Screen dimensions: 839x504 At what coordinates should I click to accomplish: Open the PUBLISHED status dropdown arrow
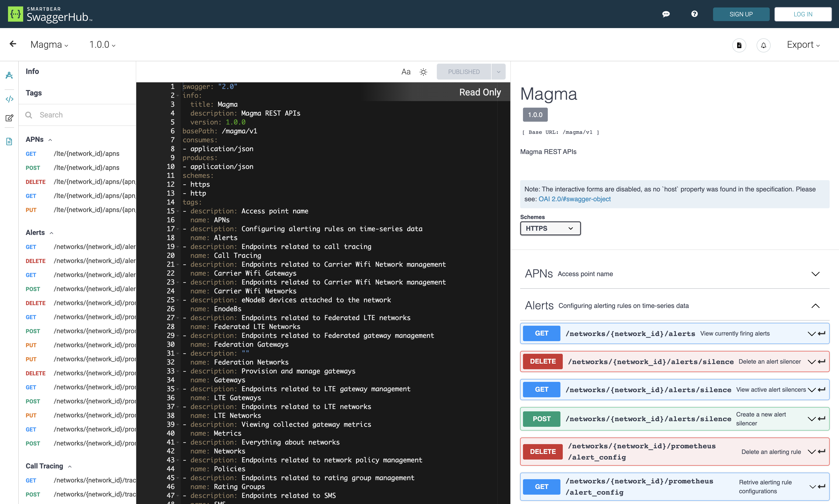click(498, 71)
